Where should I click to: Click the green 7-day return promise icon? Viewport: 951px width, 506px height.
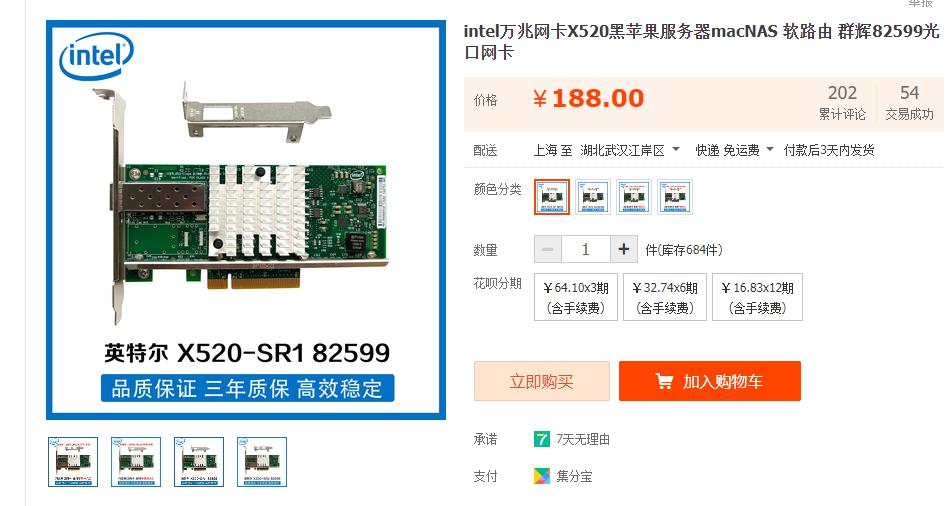542,439
